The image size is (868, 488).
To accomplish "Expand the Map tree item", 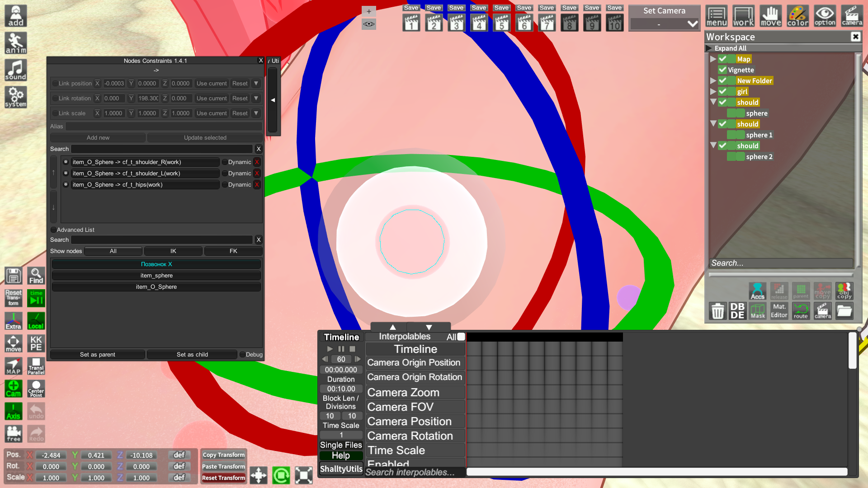I will [x=713, y=59].
